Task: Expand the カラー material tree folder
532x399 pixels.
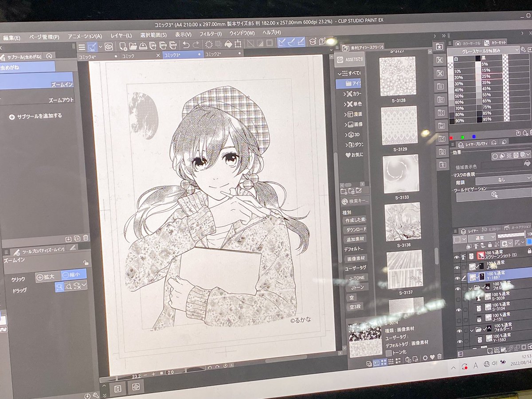Action: tap(345, 94)
